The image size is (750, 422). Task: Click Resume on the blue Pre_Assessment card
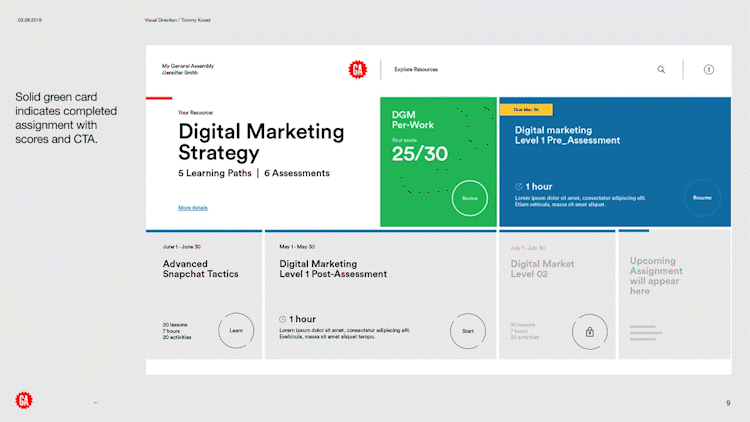(702, 198)
